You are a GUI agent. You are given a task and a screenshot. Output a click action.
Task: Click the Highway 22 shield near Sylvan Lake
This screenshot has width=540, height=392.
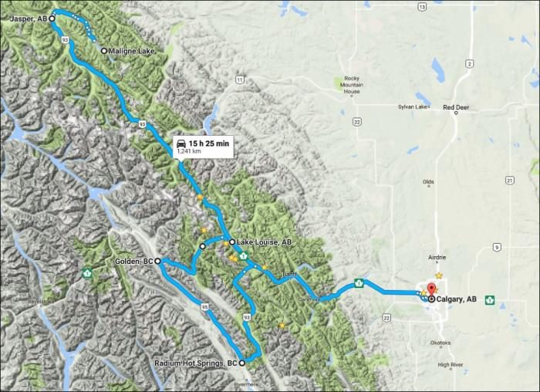(x=357, y=121)
